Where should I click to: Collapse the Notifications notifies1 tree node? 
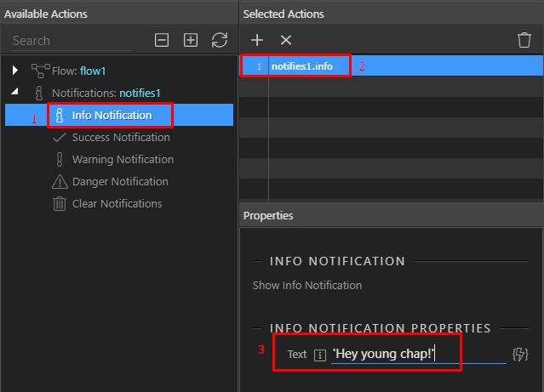click(x=15, y=92)
